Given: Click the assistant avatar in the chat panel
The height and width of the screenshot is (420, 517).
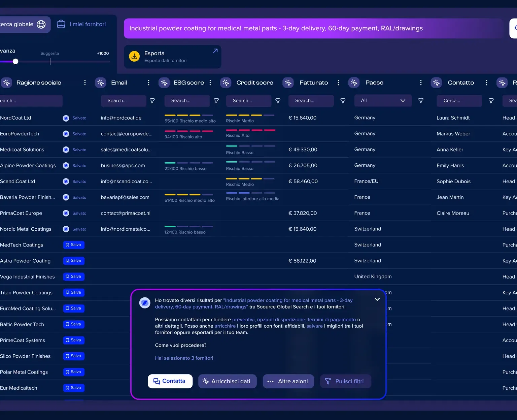Looking at the screenshot, I should click(x=145, y=302).
